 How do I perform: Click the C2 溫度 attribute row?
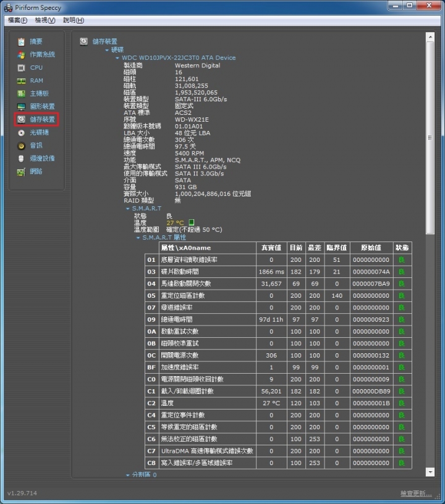[279, 403]
